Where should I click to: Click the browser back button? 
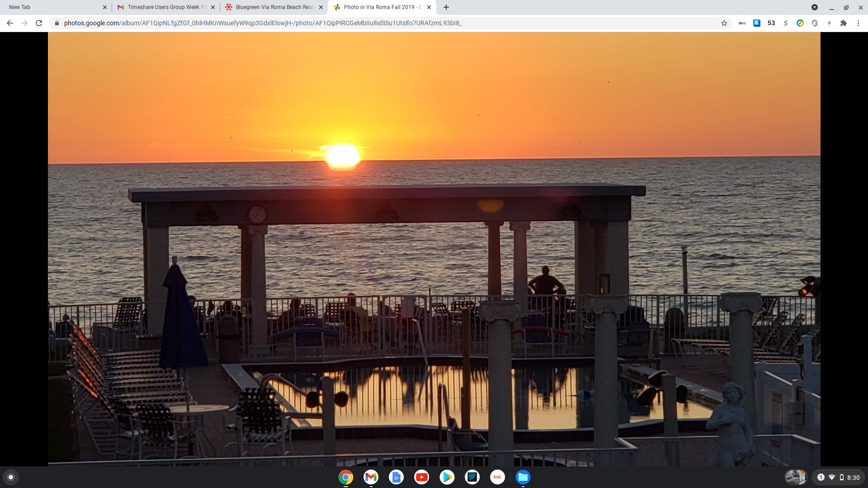coord(9,23)
